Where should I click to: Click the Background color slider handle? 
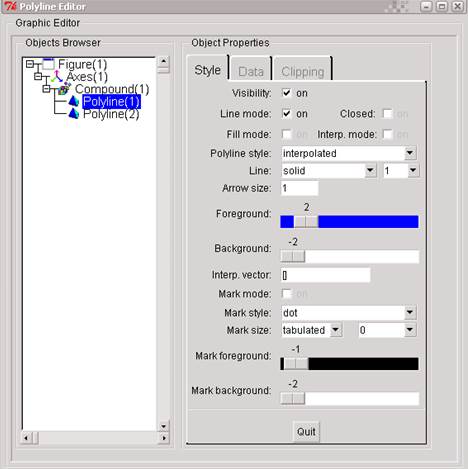pyautogui.click(x=293, y=256)
